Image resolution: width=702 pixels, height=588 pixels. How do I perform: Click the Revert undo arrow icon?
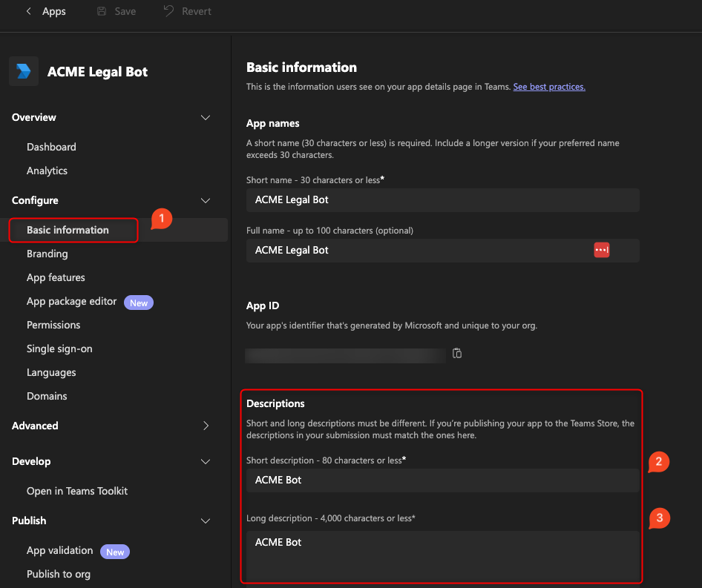pyautogui.click(x=168, y=11)
